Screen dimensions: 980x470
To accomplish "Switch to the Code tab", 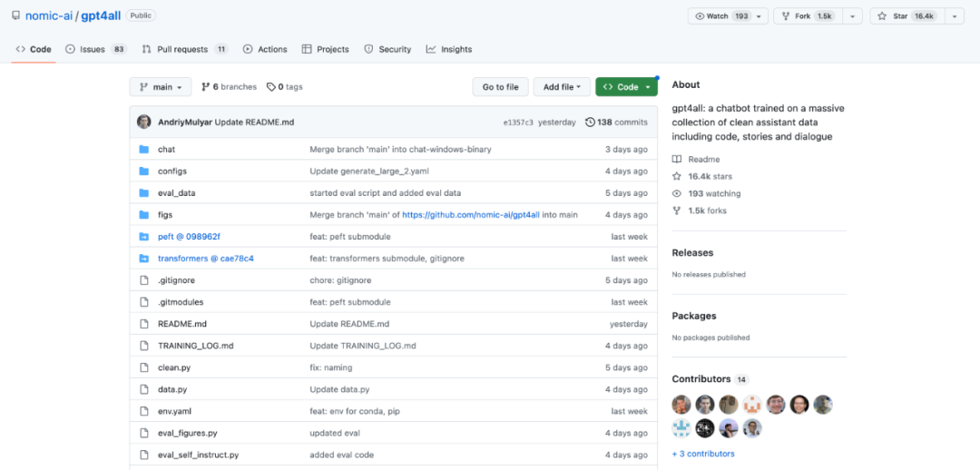I will [x=34, y=49].
